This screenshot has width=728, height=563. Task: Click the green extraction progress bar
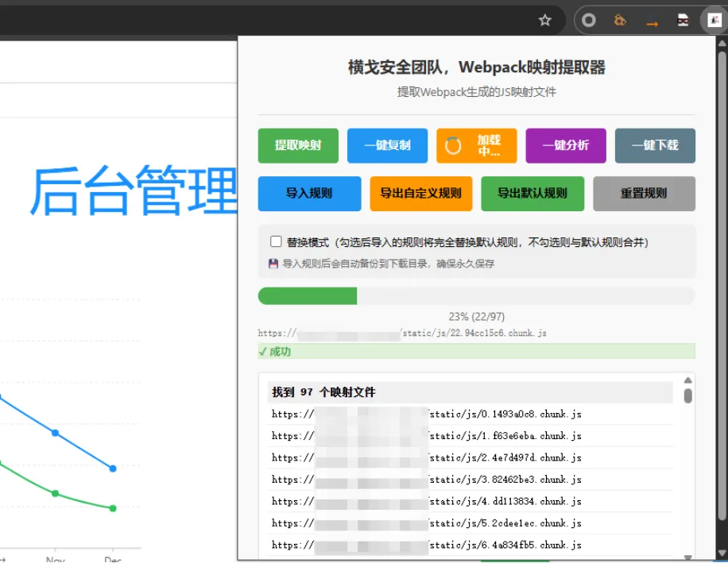point(476,296)
